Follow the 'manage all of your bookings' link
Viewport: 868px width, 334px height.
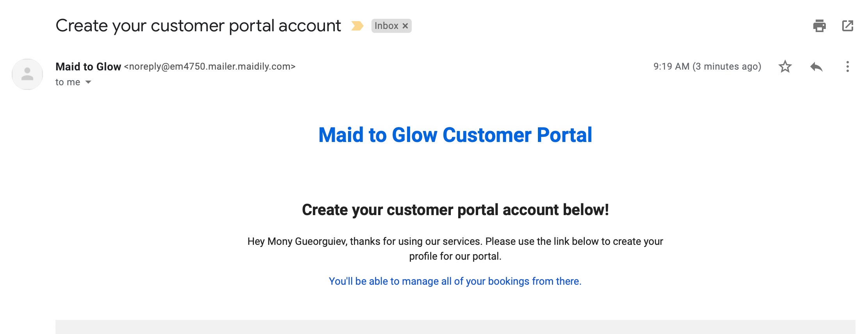pyautogui.click(x=455, y=281)
